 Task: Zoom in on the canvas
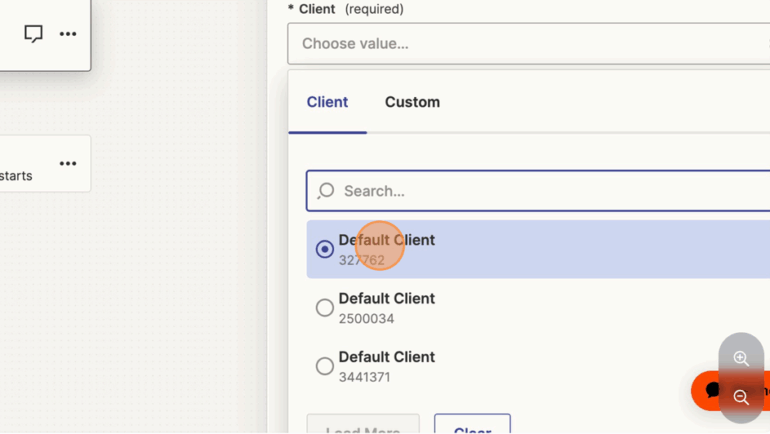pyautogui.click(x=741, y=358)
